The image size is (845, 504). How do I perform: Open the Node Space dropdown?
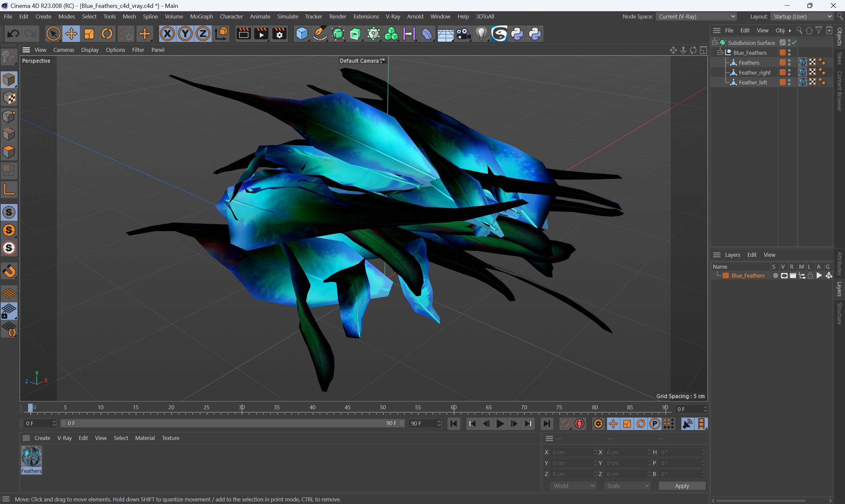(696, 16)
